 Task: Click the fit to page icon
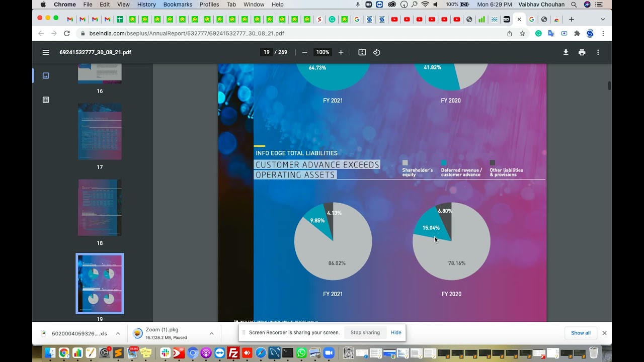[362, 52]
